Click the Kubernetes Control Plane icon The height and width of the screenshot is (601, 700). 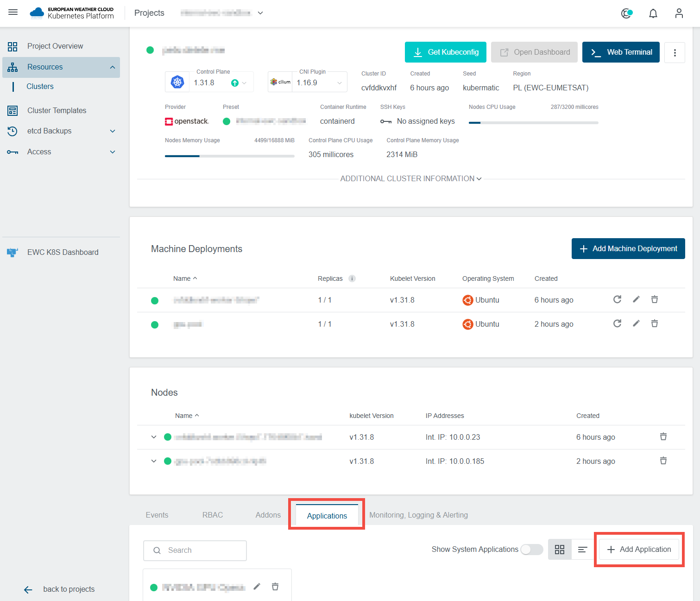[x=177, y=82]
